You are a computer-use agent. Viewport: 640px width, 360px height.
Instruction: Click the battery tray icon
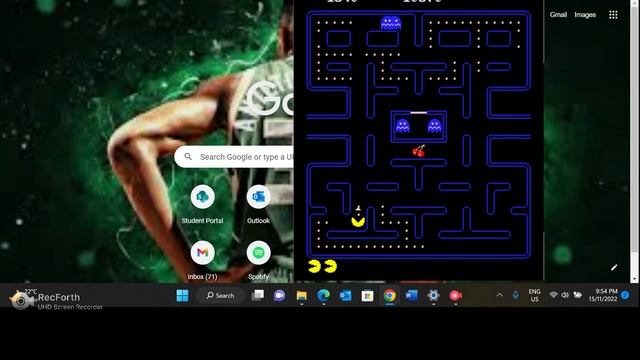[x=578, y=295]
